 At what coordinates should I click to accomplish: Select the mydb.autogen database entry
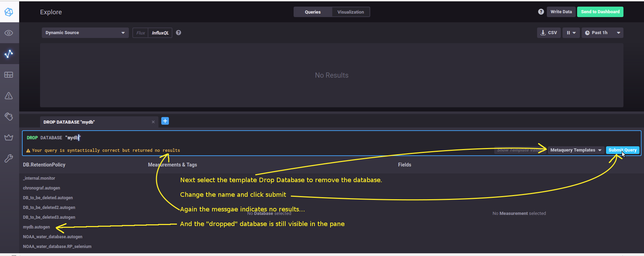pyautogui.click(x=36, y=227)
